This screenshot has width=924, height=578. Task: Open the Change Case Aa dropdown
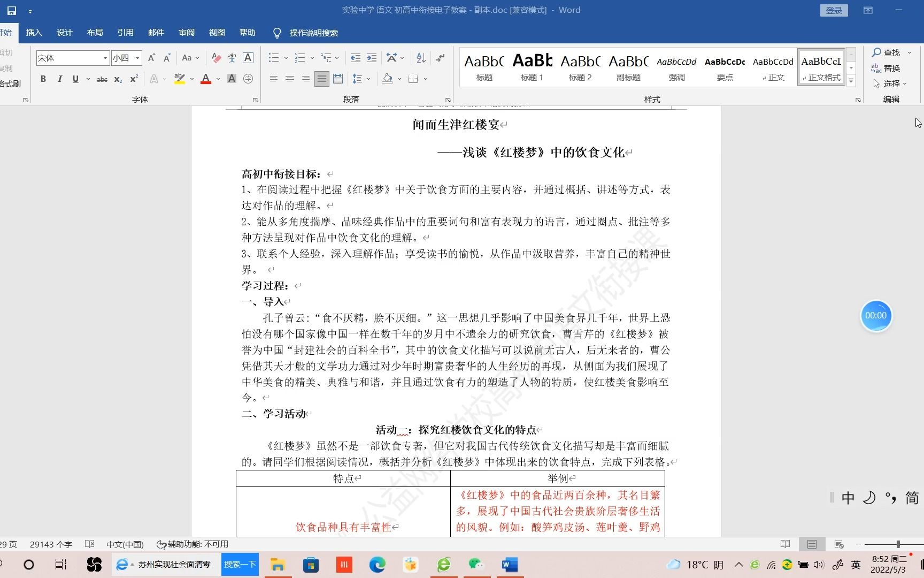pos(190,58)
